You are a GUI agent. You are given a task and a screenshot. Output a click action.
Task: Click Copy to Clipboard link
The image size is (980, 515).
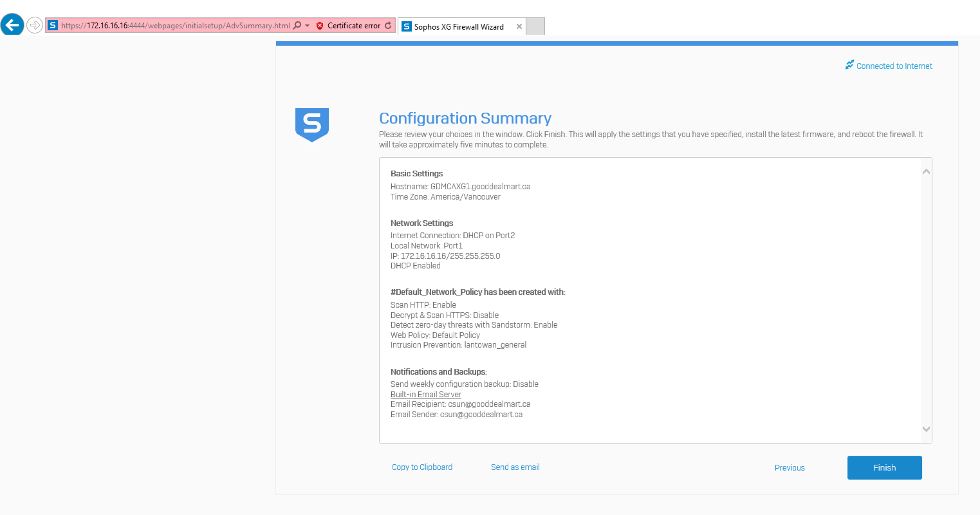point(422,467)
